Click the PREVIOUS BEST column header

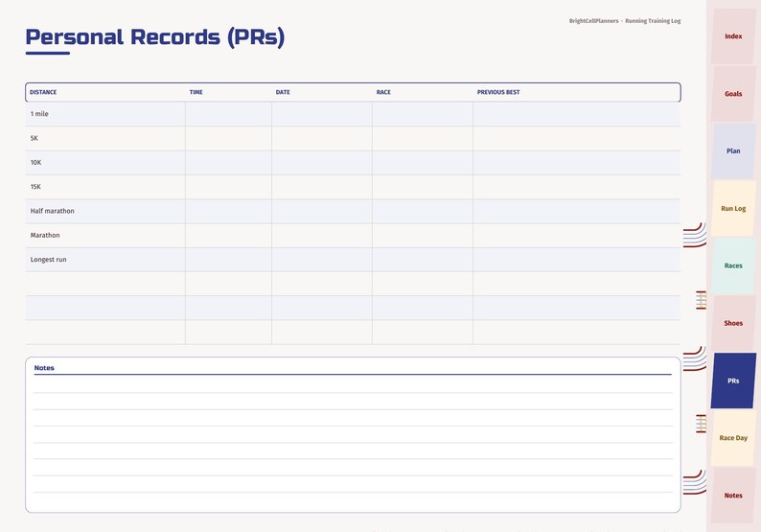(498, 92)
